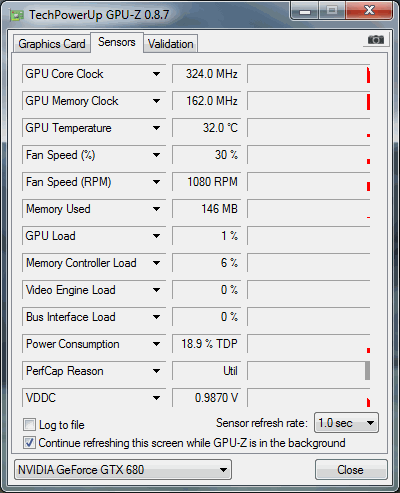Click the camera screenshot icon
Screen dimensions: 400x493
376,40
